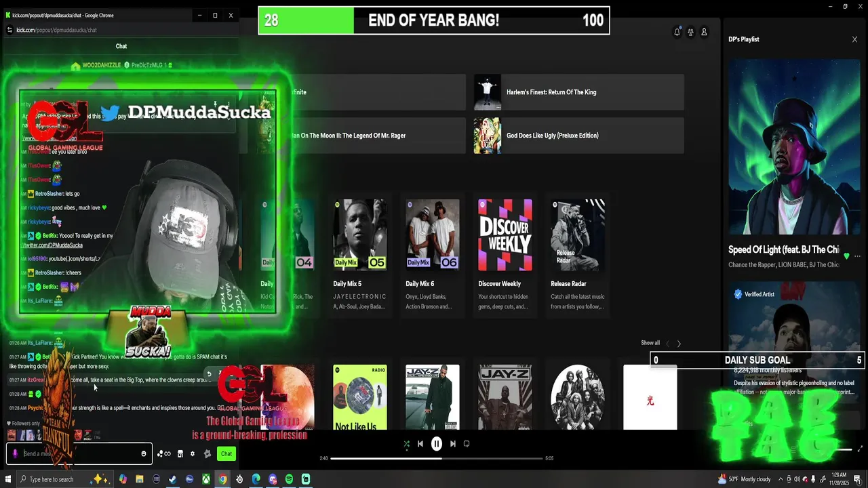Expand Spotify to full screen view
Screen dimensions: 868x488
click(861, 449)
